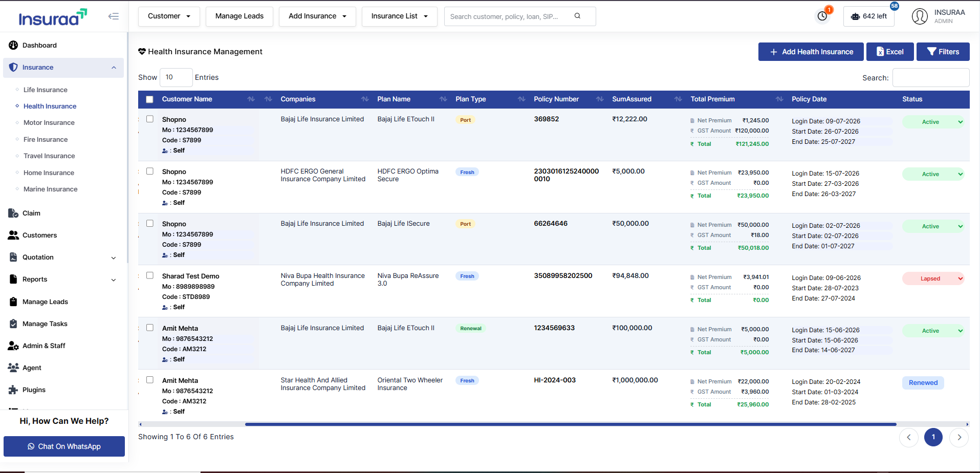
Task: Open the clock reminders icon
Action: pyautogui.click(x=822, y=16)
